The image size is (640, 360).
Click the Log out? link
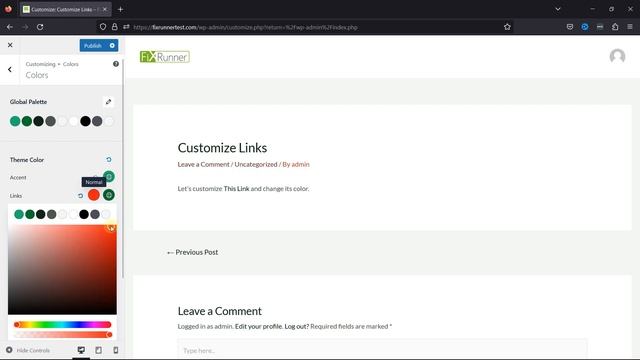point(297,326)
